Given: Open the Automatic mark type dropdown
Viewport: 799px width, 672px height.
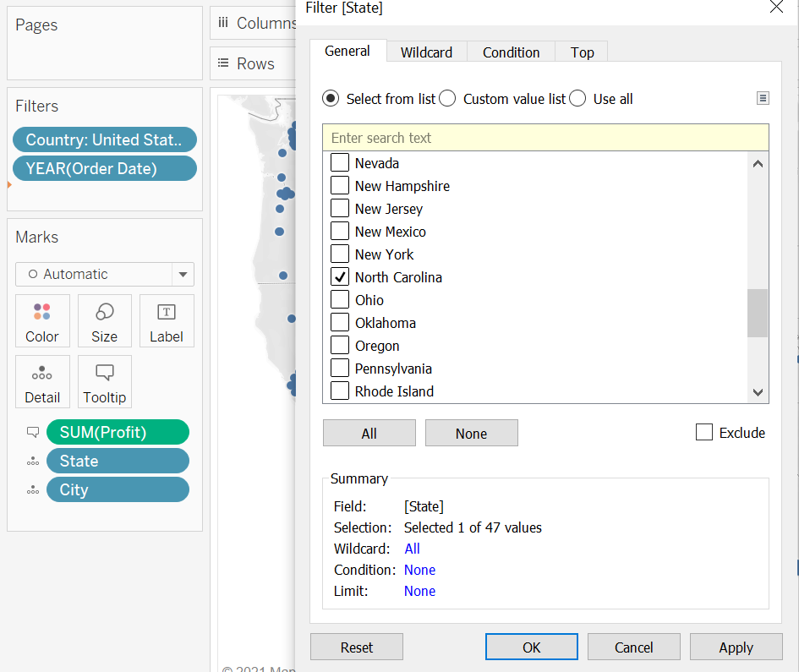Looking at the screenshot, I should tap(183, 274).
